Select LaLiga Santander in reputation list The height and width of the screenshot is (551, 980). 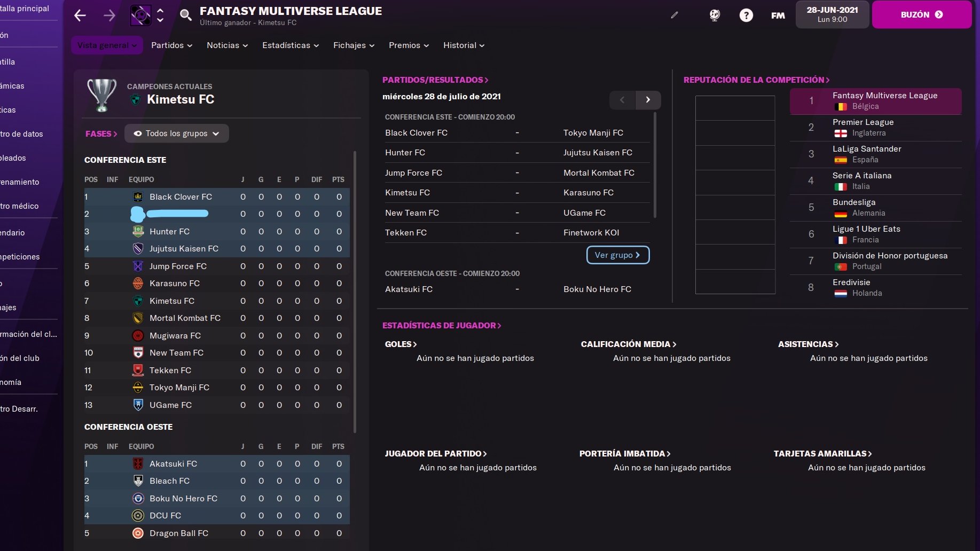click(x=876, y=154)
